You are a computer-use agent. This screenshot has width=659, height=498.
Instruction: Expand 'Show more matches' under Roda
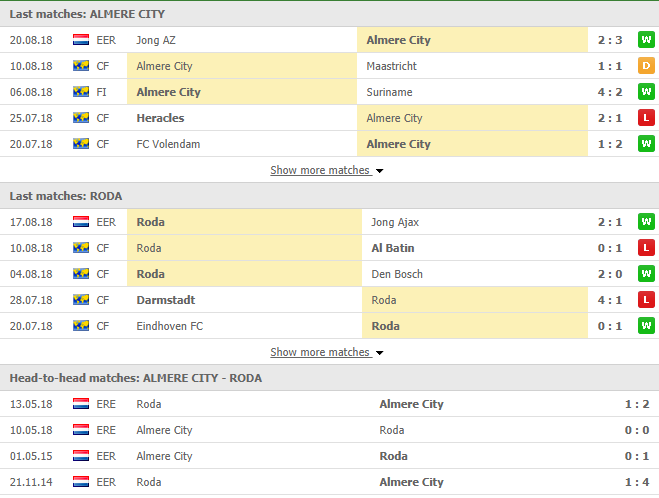pyautogui.click(x=327, y=352)
